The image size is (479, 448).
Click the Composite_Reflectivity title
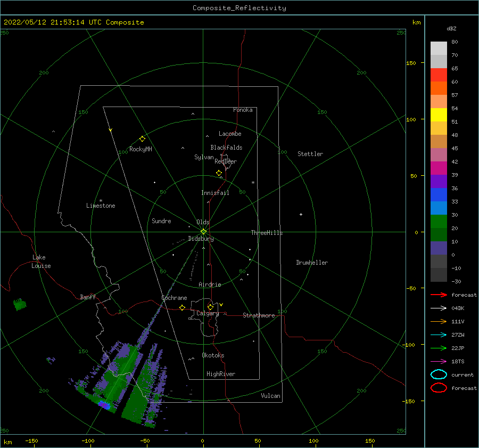[x=240, y=8]
